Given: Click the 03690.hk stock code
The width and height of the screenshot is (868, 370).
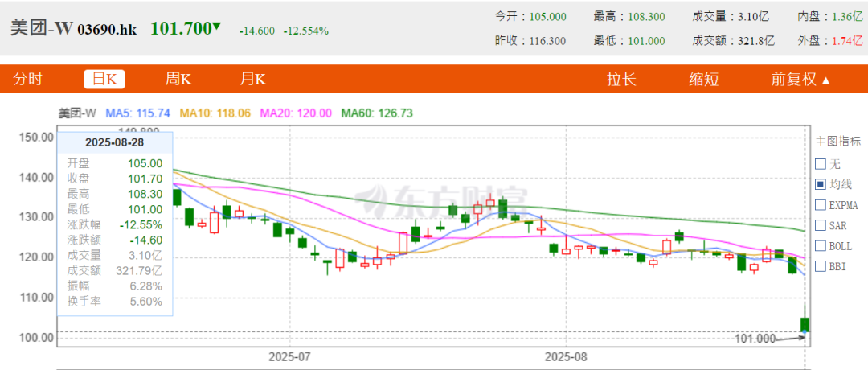Looking at the screenshot, I should pyautogui.click(x=106, y=29).
